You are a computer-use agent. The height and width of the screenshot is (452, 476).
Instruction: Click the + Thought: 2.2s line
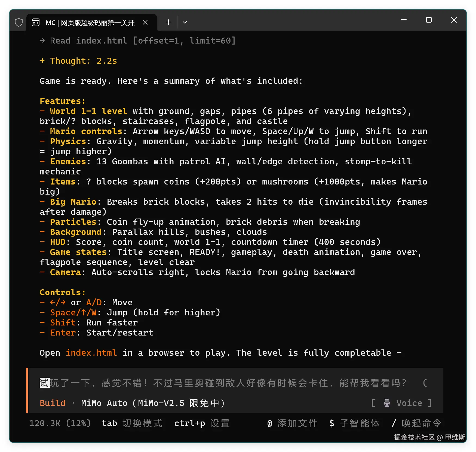pyautogui.click(x=78, y=61)
